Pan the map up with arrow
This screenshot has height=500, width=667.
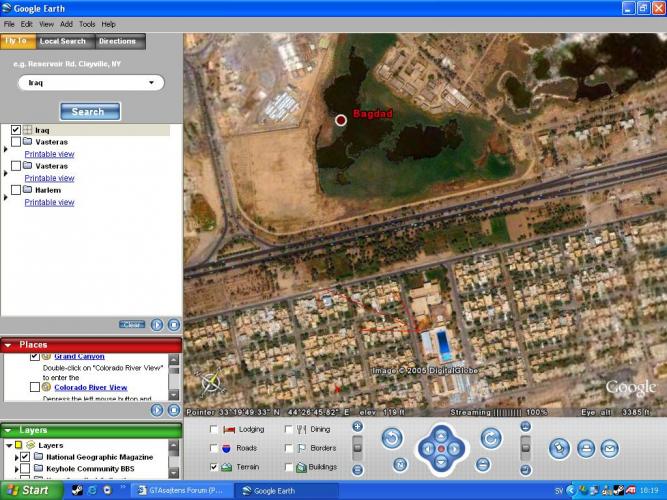tap(441, 435)
